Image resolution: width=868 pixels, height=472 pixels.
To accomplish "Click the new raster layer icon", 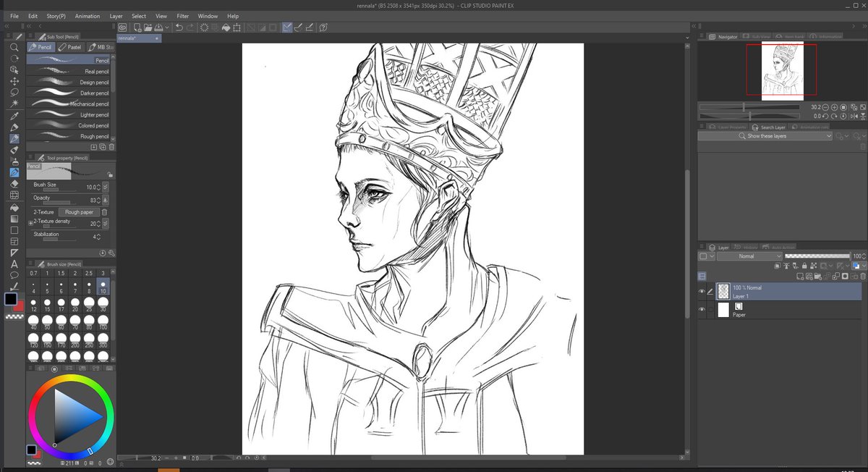I will click(x=799, y=276).
